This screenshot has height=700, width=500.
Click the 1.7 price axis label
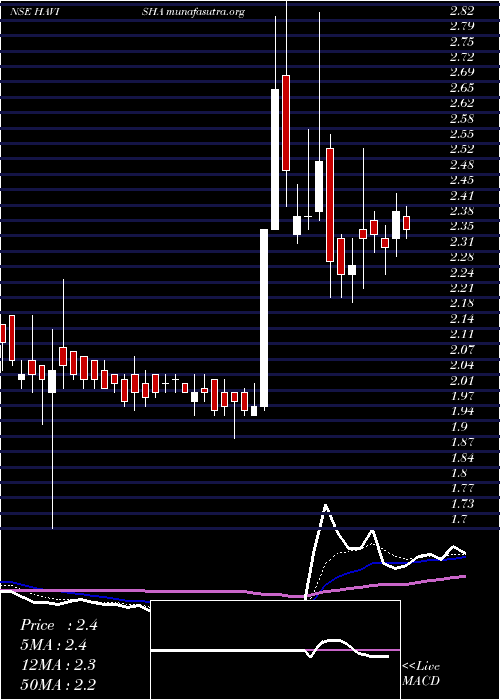pyautogui.click(x=458, y=519)
